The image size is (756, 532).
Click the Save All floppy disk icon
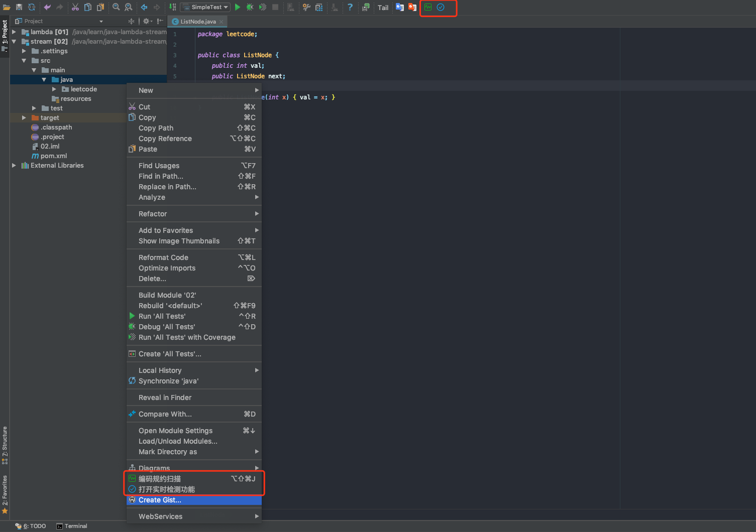pos(19,7)
